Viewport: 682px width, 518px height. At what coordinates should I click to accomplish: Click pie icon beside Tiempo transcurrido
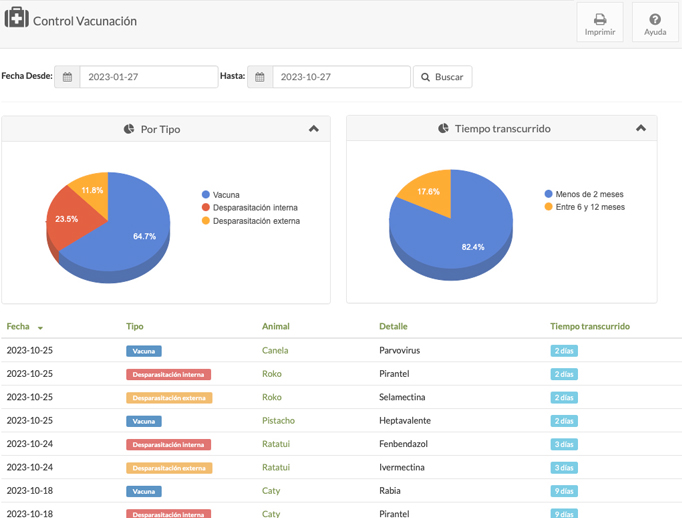tap(443, 128)
